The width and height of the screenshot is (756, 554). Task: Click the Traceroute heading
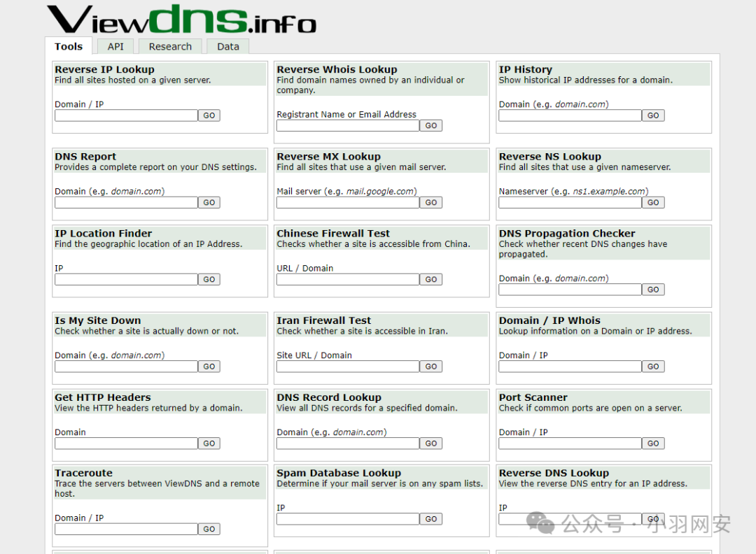[x=83, y=473]
